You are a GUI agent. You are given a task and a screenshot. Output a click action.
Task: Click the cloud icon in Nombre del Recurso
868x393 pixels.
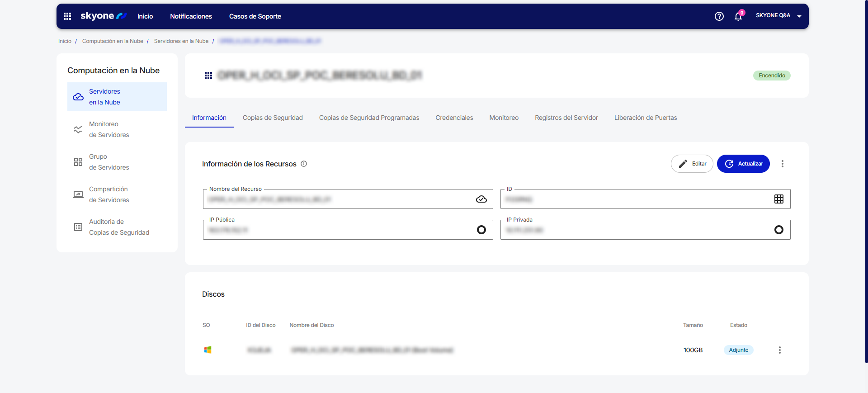coord(481,199)
